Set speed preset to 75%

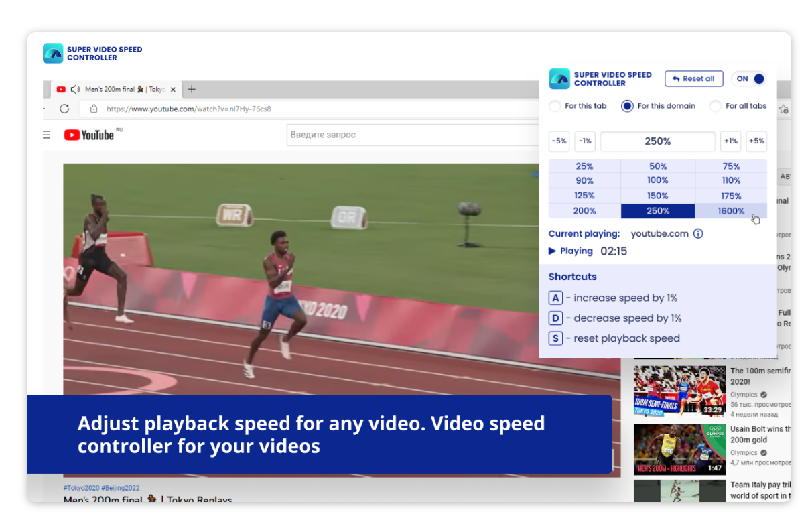(732, 166)
